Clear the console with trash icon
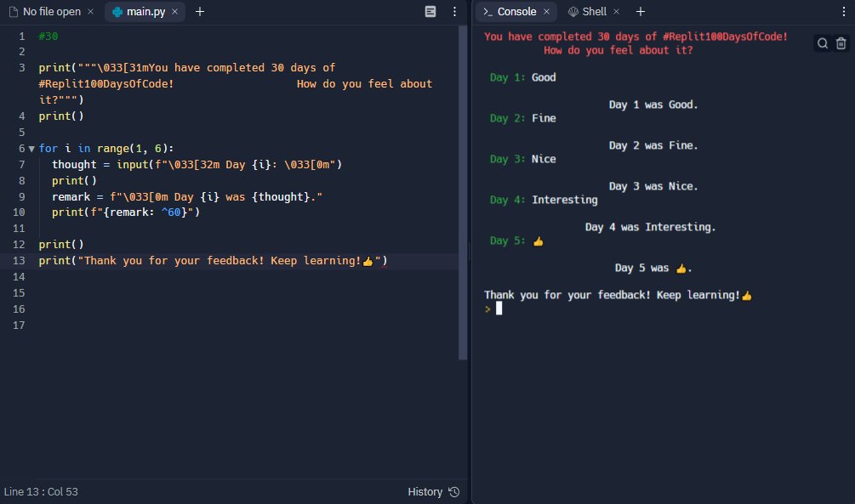Image resolution: width=855 pixels, height=504 pixels. click(x=841, y=43)
